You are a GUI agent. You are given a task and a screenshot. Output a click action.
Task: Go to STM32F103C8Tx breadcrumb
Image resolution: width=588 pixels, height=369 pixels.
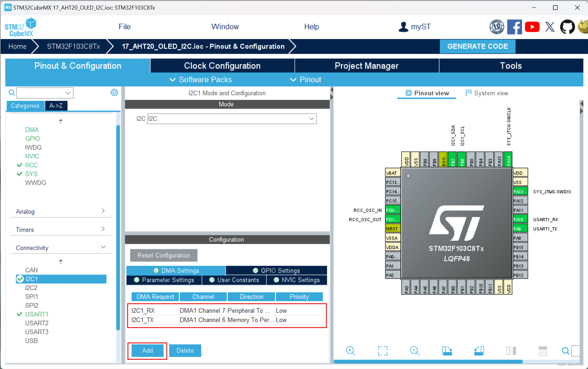[x=73, y=46]
